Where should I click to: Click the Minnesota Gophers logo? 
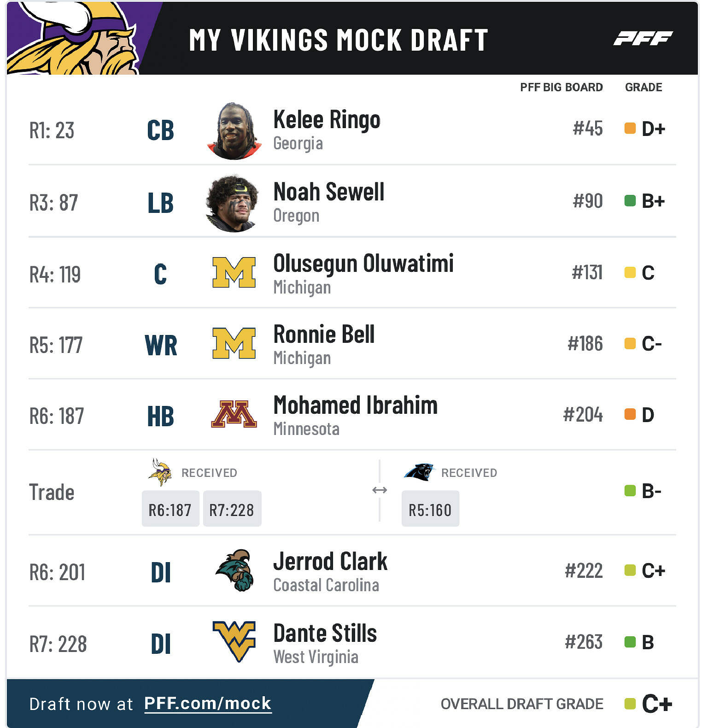(234, 414)
